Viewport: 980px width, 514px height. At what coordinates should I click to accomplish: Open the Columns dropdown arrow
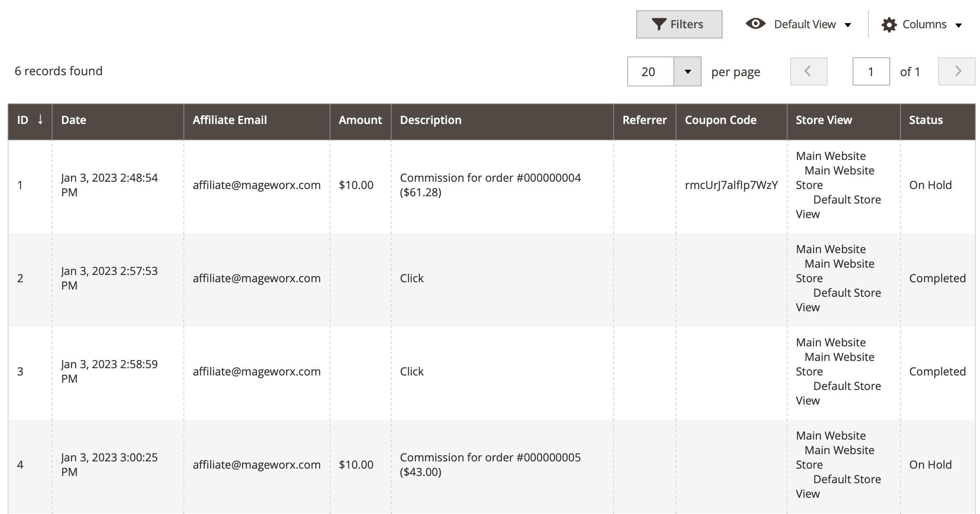959,25
